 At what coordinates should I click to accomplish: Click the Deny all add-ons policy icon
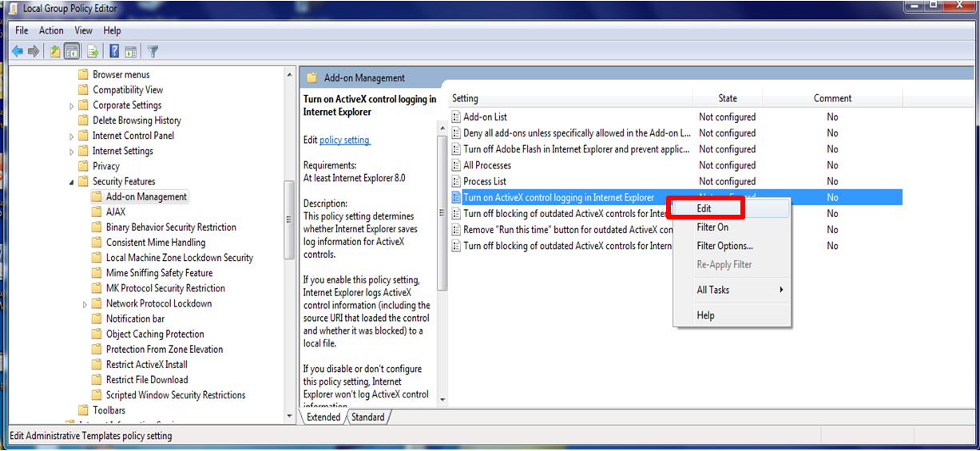(x=456, y=133)
